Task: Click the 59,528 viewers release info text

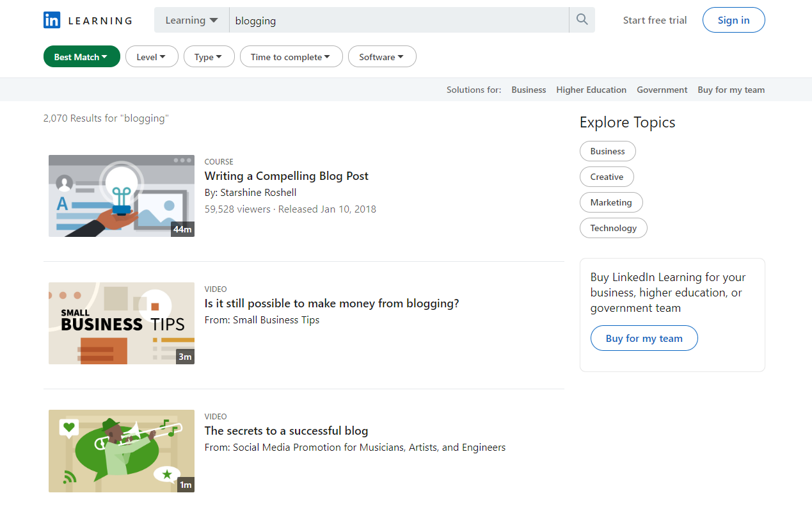Action: pos(291,209)
